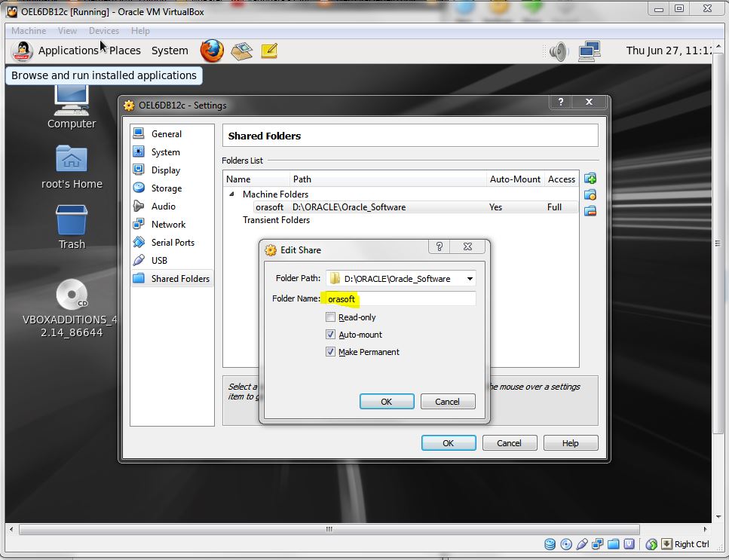This screenshot has width=729, height=560.
Task: Click the Folder Name input field
Action: tap(400, 298)
